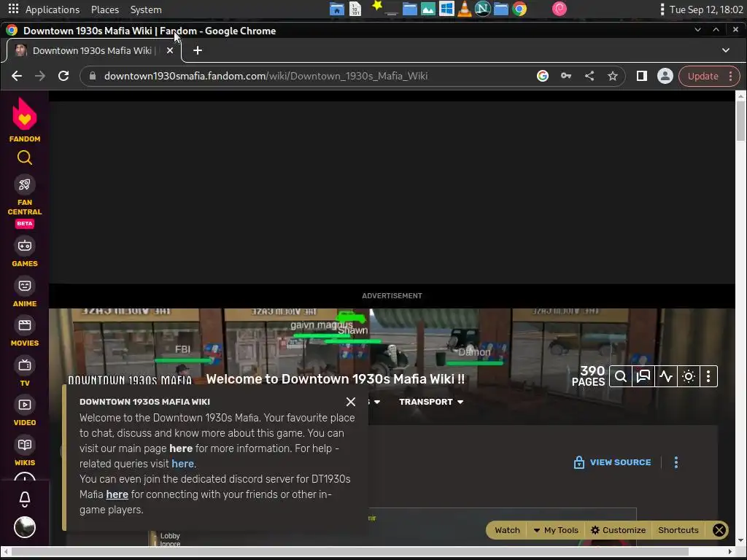Open Chrome profile icon
The width and height of the screenshot is (747, 560).
[x=665, y=76]
